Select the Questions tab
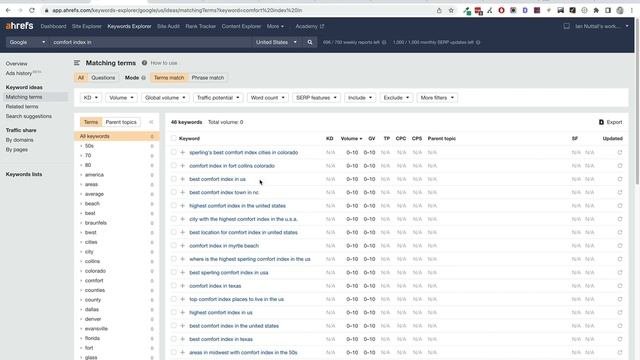This screenshot has width=640, height=360. (103, 78)
